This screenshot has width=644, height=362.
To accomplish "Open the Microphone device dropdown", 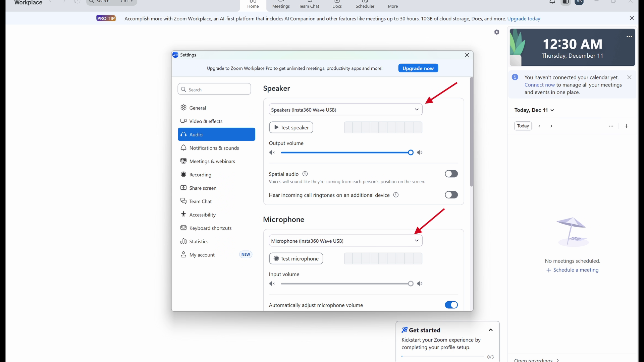I will [345, 241].
